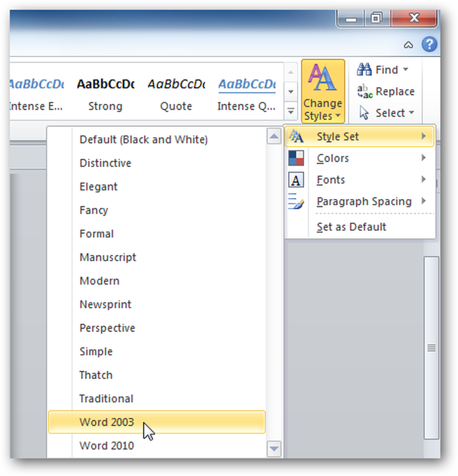458x476 pixels.
Task: Show previous row of styles gallery
Action: [x=290, y=72]
